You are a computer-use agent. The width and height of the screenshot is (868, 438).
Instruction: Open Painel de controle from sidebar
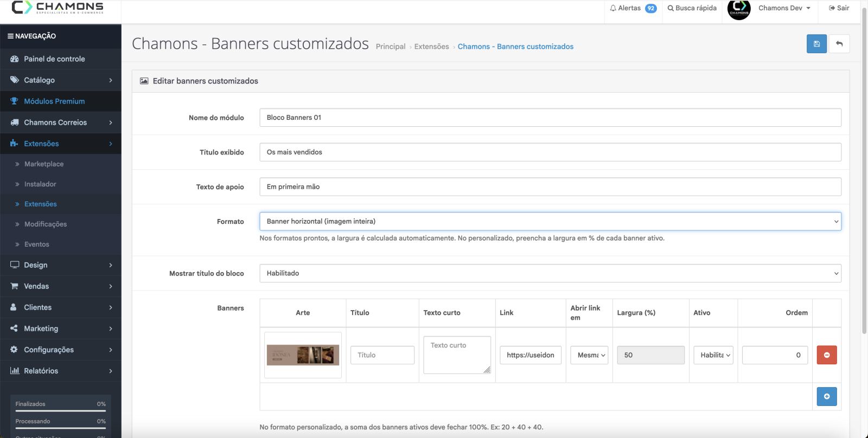[x=61, y=59]
